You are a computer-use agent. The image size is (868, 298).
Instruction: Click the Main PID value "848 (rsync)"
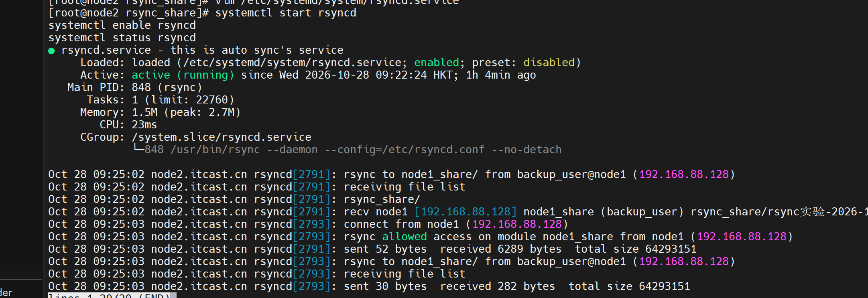(167, 87)
